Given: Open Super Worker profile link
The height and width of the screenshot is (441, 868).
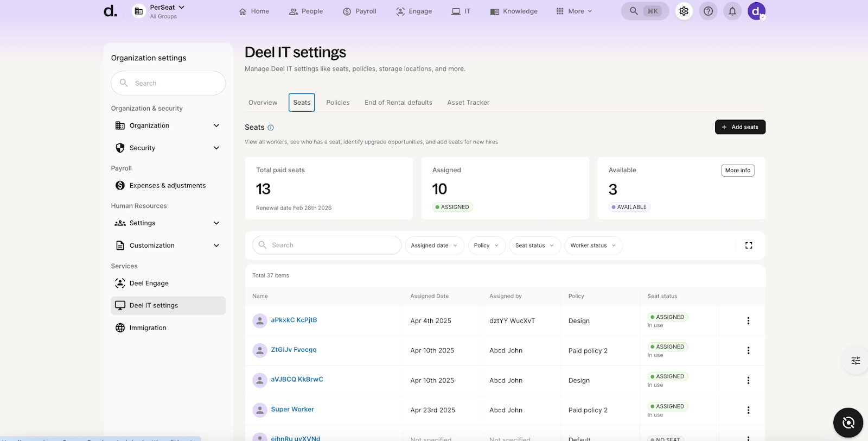Looking at the screenshot, I should [x=292, y=409].
